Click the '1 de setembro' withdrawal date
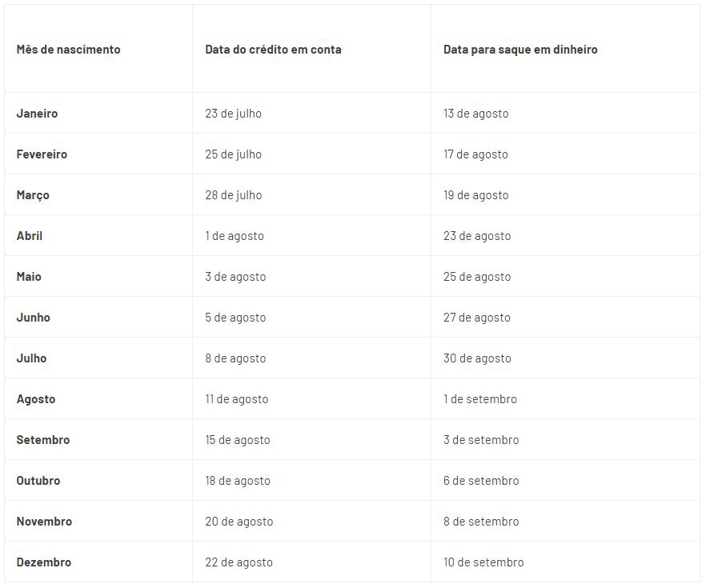706x588 pixels. click(x=480, y=399)
